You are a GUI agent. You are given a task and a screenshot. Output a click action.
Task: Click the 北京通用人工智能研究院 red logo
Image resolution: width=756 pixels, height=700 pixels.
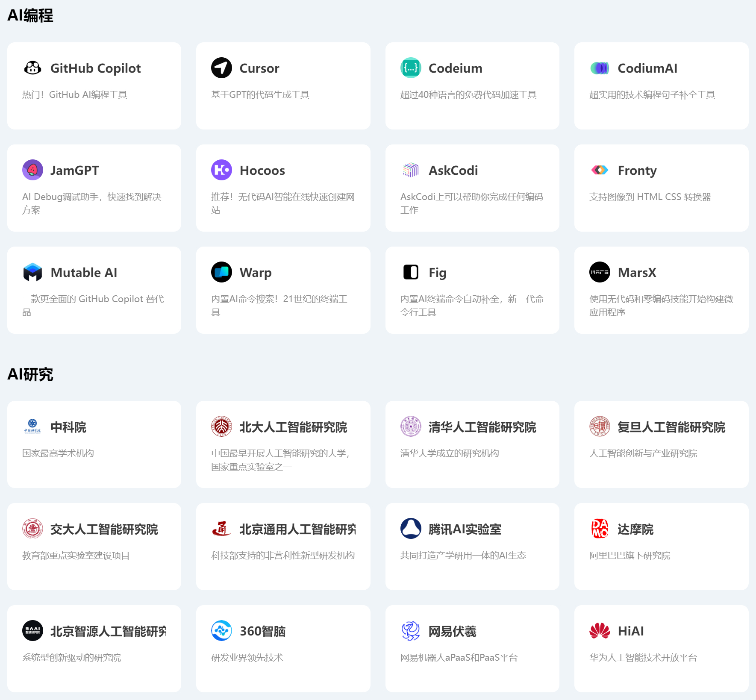click(221, 529)
